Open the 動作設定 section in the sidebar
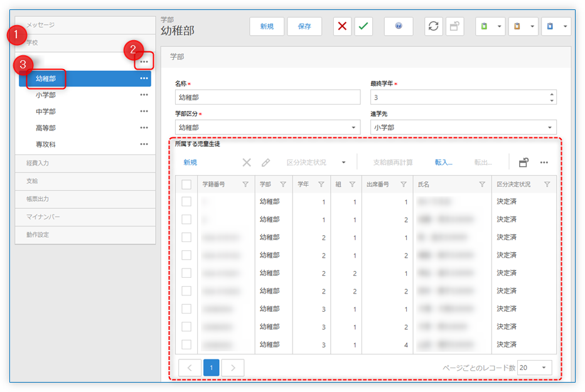 point(85,235)
